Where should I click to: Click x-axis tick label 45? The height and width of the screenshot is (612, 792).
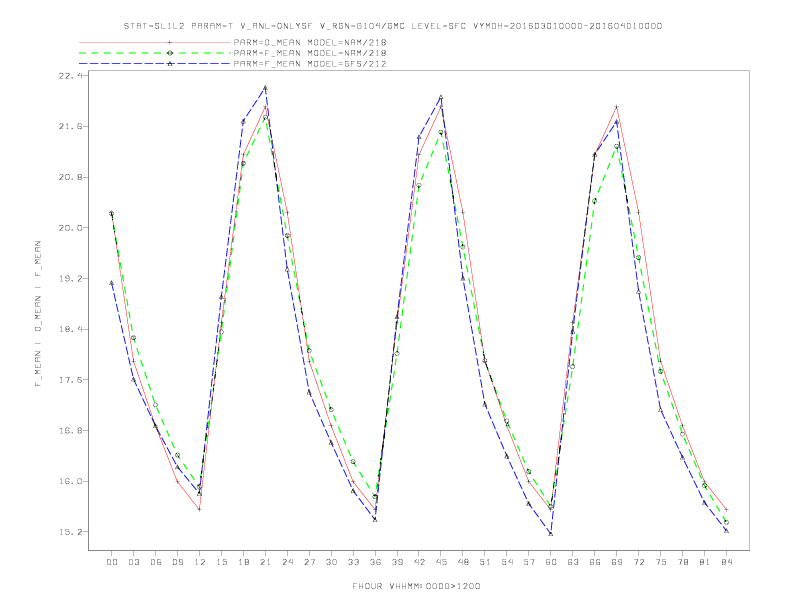coord(441,562)
